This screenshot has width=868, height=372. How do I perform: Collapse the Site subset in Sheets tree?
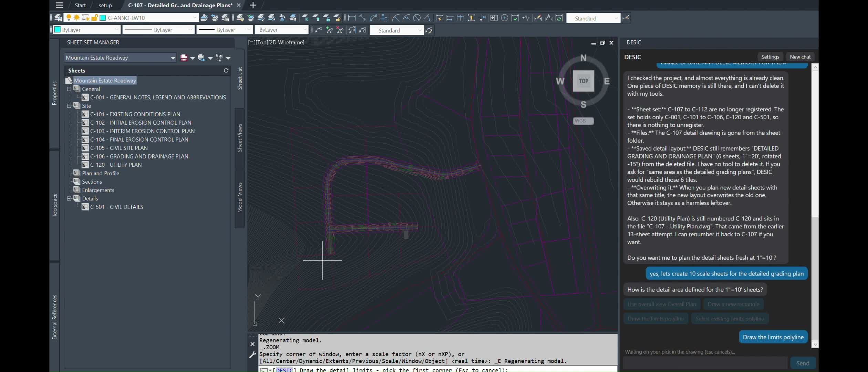(x=69, y=106)
